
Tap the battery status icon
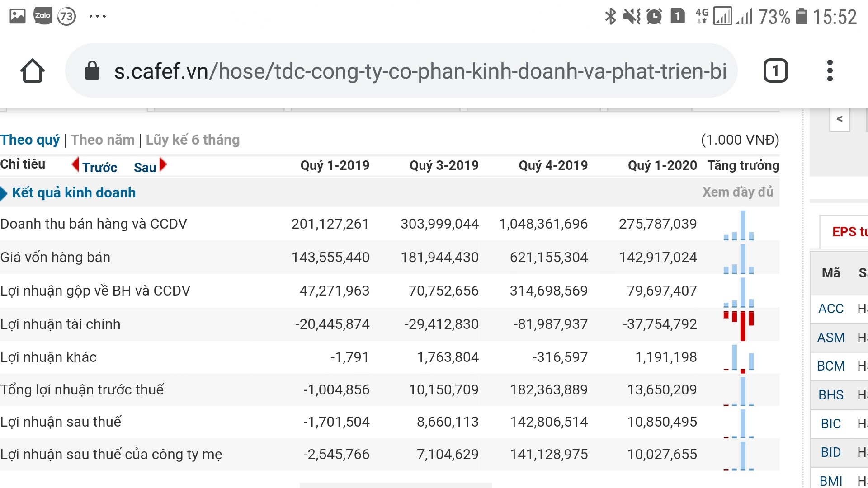pyautogui.click(x=801, y=17)
